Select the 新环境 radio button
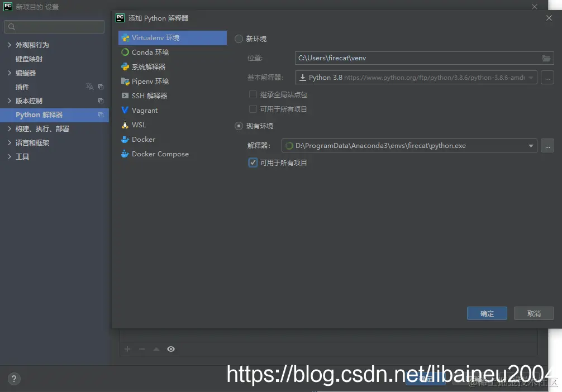The width and height of the screenshot is (562, 392). (239, 39)
